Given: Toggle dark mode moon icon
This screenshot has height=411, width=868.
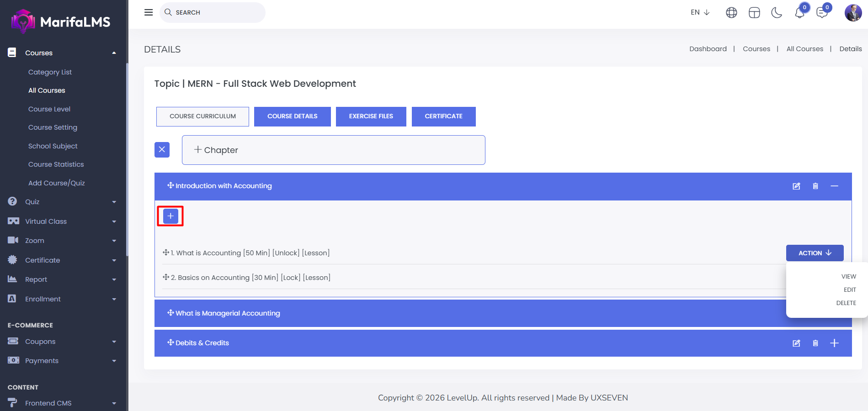Looking at the screenshot, I should point(777,13).
